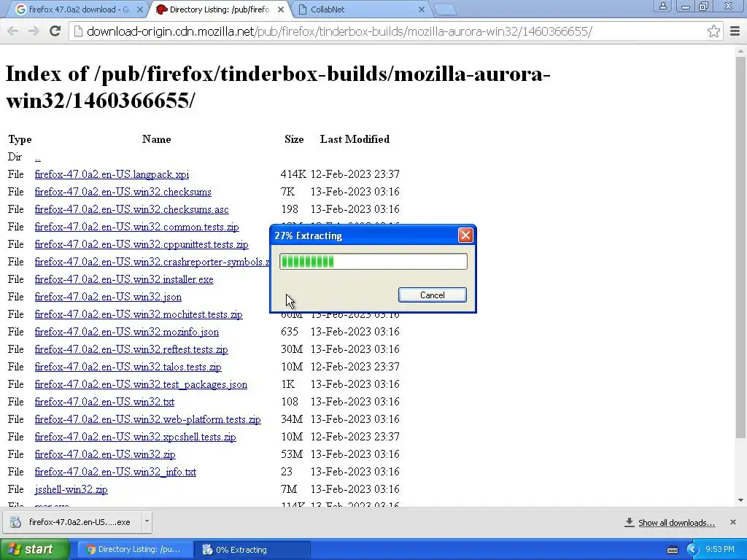
Task: Expand hidden system tray icons arrow
Action: pos(692,550)
